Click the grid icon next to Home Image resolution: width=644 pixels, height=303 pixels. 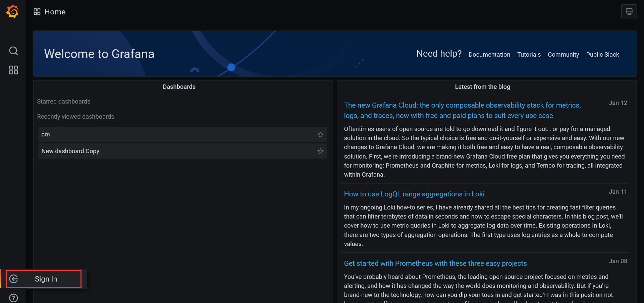point(37,11)
